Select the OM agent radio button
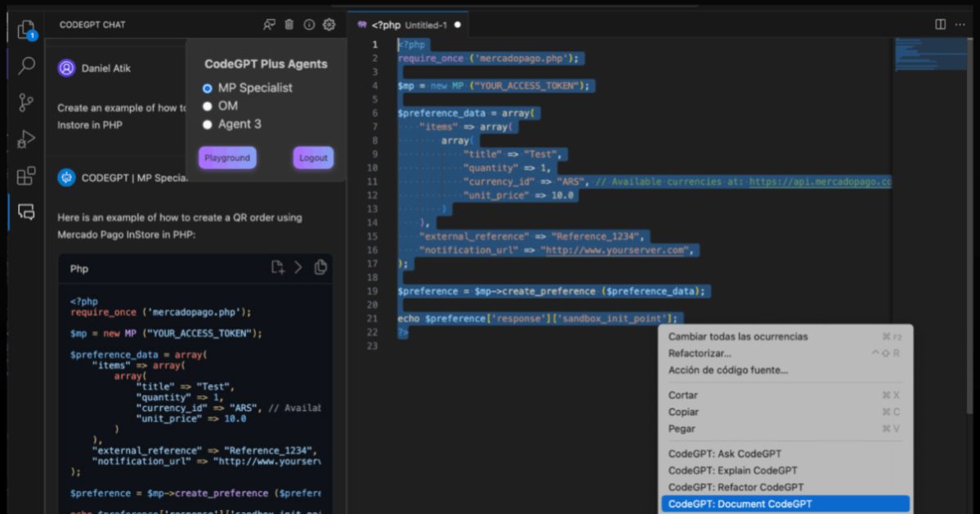 click(x=208, y=106)
